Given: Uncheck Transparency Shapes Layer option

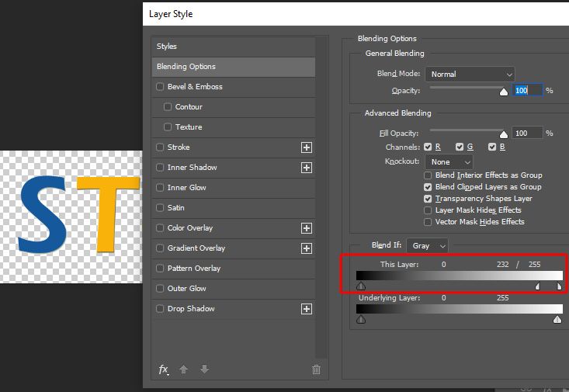Looking at the screenshot, I should click(x=428, y=199).
